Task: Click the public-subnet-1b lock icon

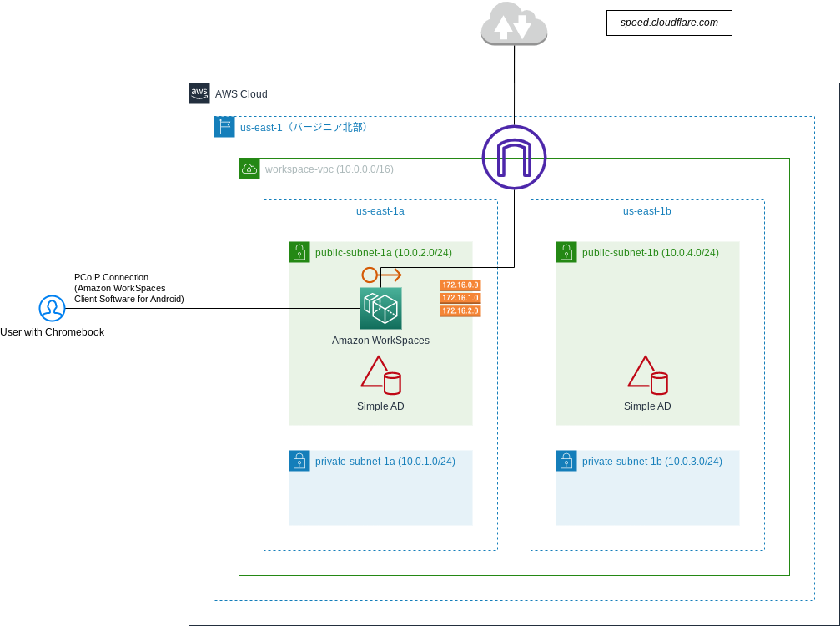Action: click(566, 252)
